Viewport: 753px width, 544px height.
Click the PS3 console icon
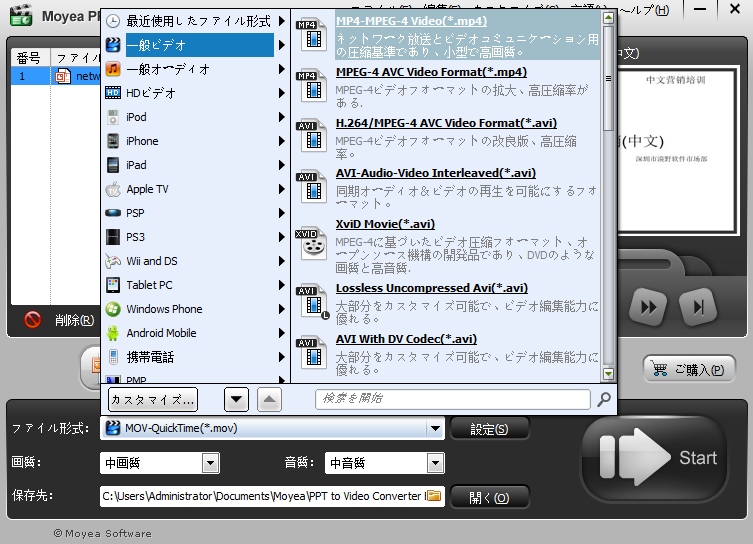click(113, 237)
